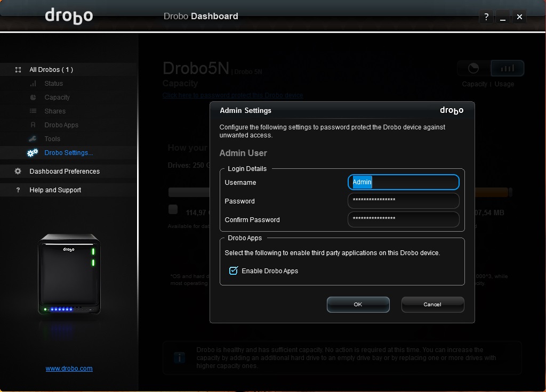Click the Shares list icon
This screenshot has height=392, width=546.
(33, 111)
